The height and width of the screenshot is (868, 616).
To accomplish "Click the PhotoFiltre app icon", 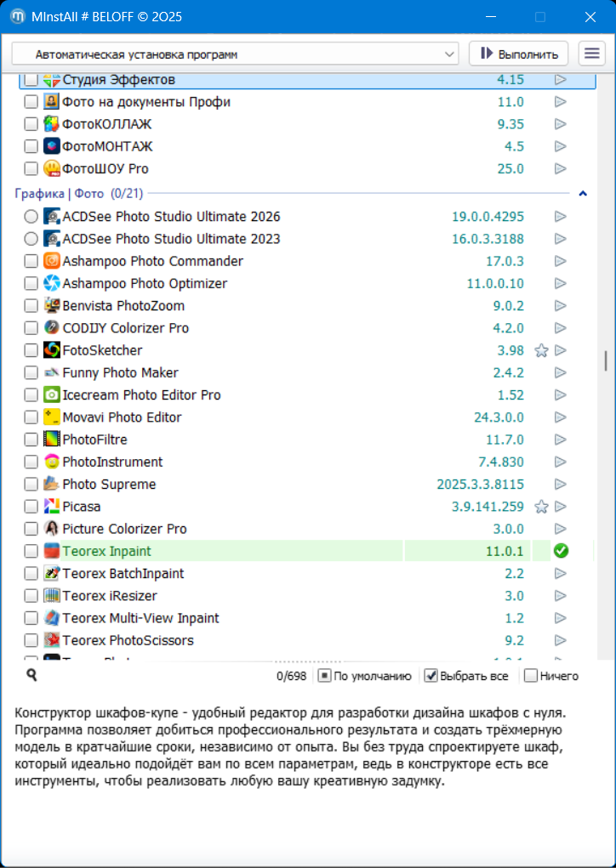I will (x=51, y=440).
